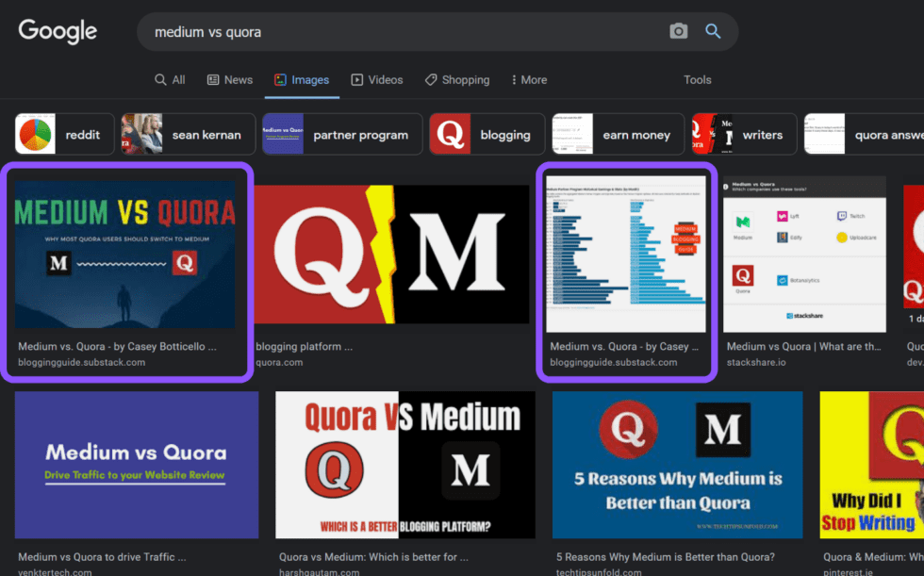
Task: Click the 'blogging platform ...' result title
Action: (304, 346)
